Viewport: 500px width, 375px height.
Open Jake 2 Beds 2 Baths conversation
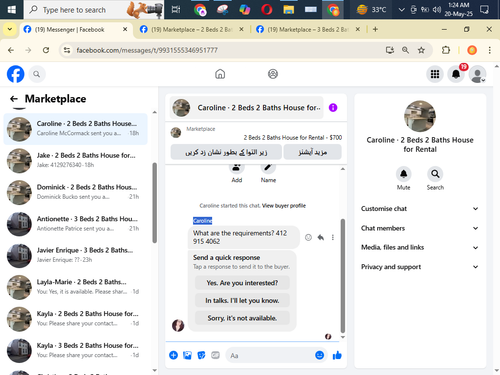tap(76, 161)
